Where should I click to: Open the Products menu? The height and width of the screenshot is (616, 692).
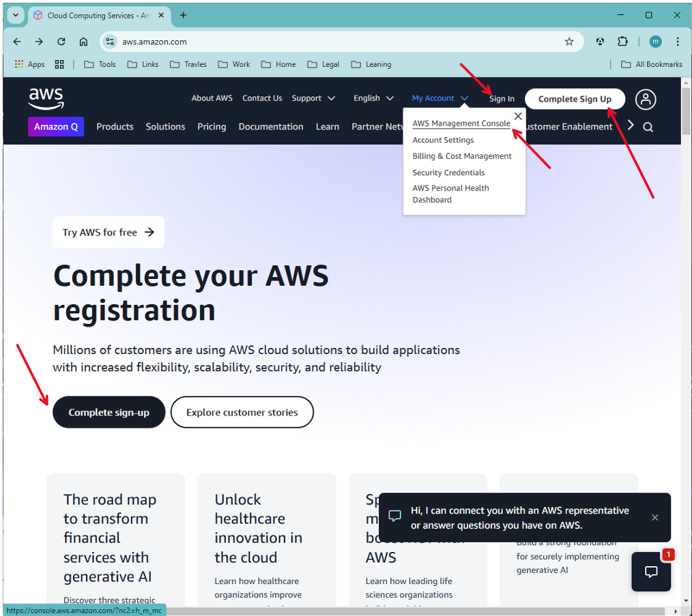[115, 127]
